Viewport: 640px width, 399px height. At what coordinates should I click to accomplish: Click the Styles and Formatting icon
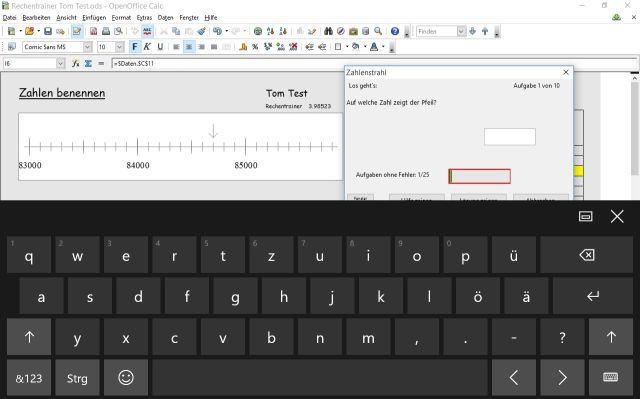[x=11, y=47]
